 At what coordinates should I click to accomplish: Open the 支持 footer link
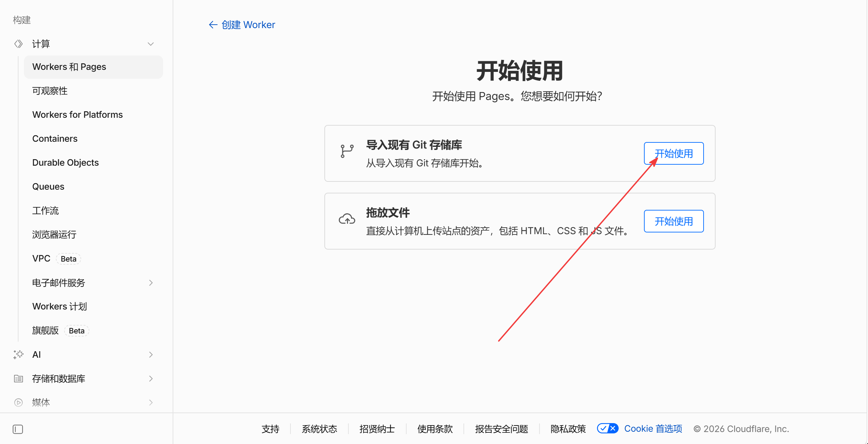(270, 429)
